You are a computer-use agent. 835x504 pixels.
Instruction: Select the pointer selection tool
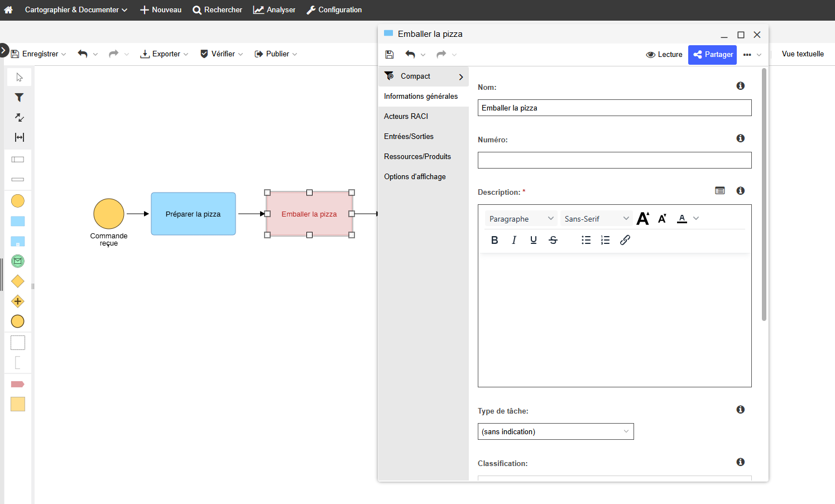[19, 77]
